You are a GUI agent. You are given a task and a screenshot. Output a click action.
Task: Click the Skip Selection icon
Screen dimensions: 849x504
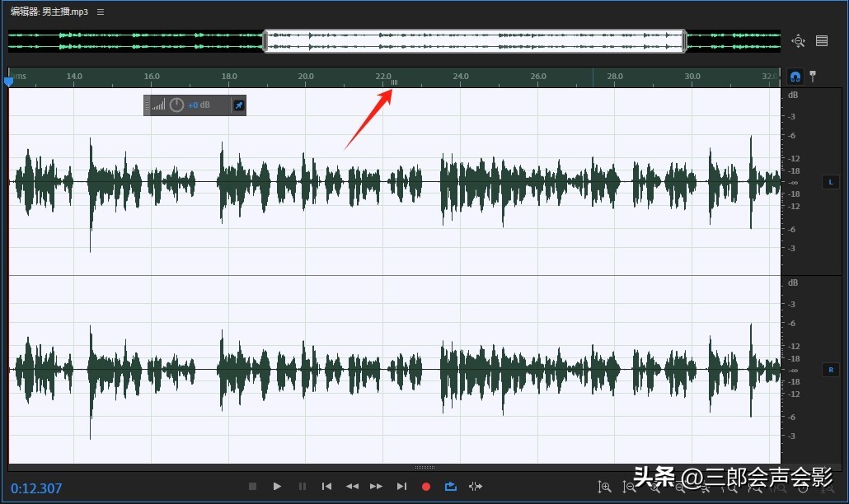click(x=476, y=487)
